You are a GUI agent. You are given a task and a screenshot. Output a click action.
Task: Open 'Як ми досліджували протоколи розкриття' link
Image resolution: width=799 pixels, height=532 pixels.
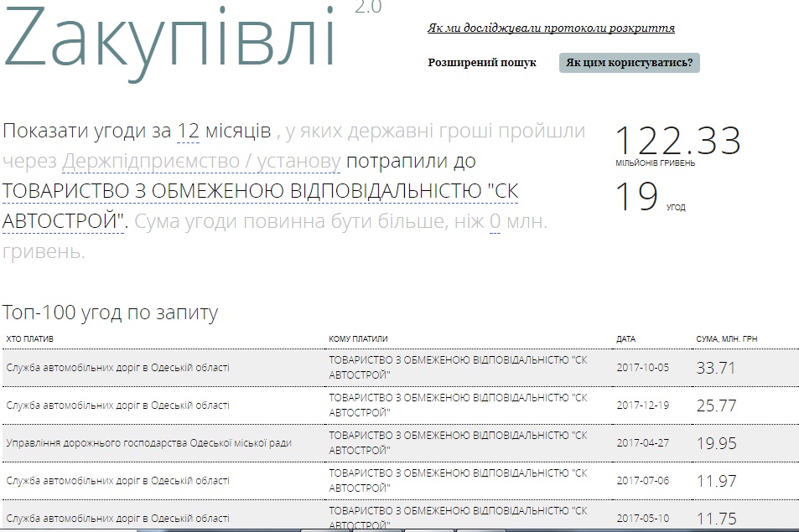(x=551, y=28)
